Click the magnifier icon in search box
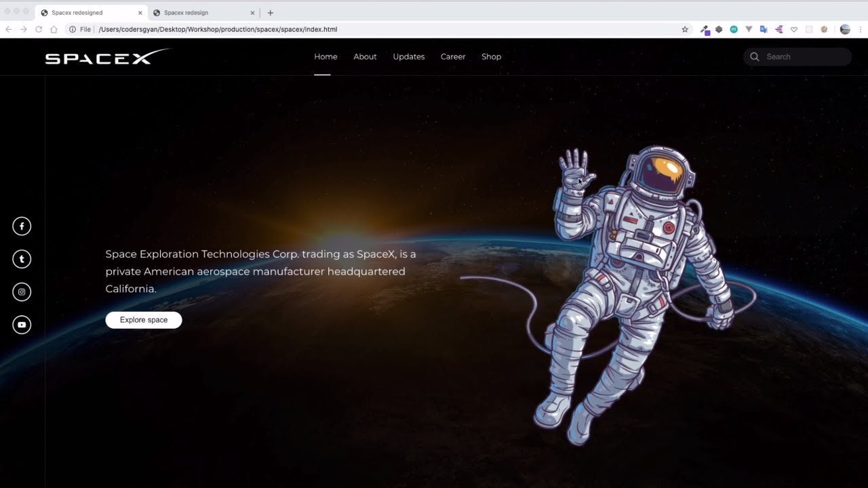Image resolution: width=868 pixels, height=488 pixels. click(x=755, y=57)
